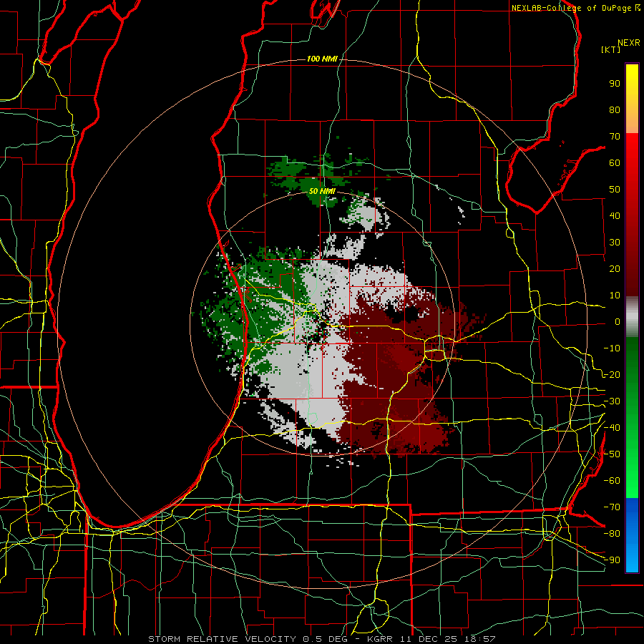
Task: Click the "90" value on velocity scale
Action: point(615,84)
